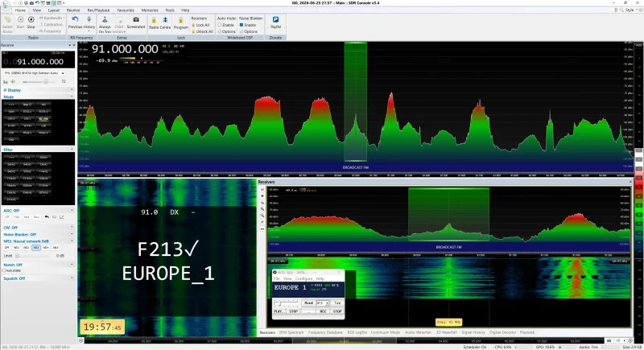Lock the Radio Centre frequency
The height and width of the screenshot is (350, 644).
click(x=154, y=20)
